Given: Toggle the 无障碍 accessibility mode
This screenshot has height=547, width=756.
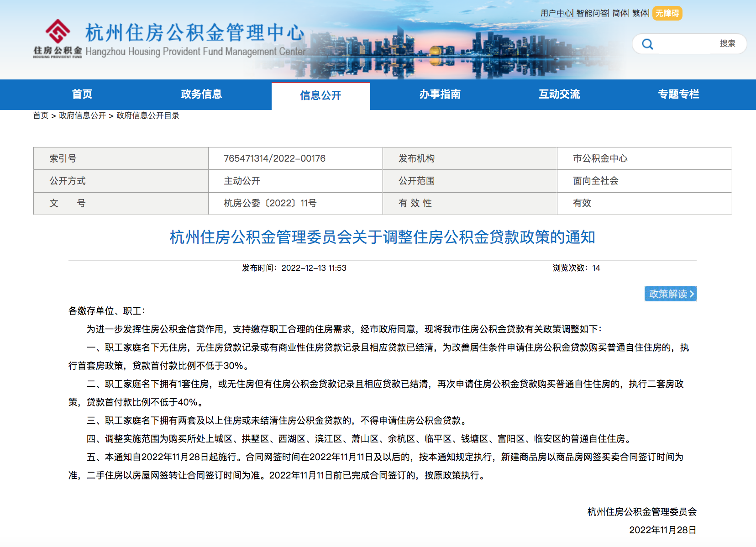Looking at the screenshot, I should 667,13.
